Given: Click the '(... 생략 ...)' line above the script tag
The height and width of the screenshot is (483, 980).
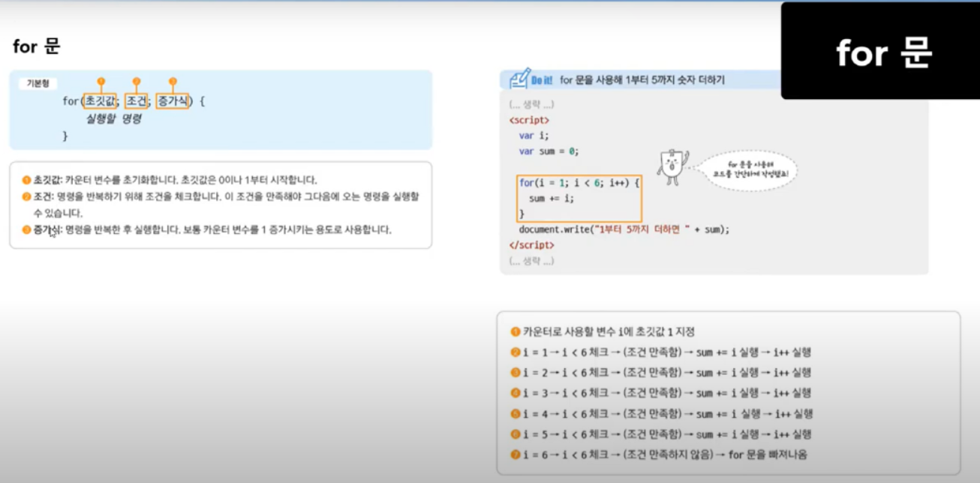Looking at the screenshot, I should tap(531, 104).
